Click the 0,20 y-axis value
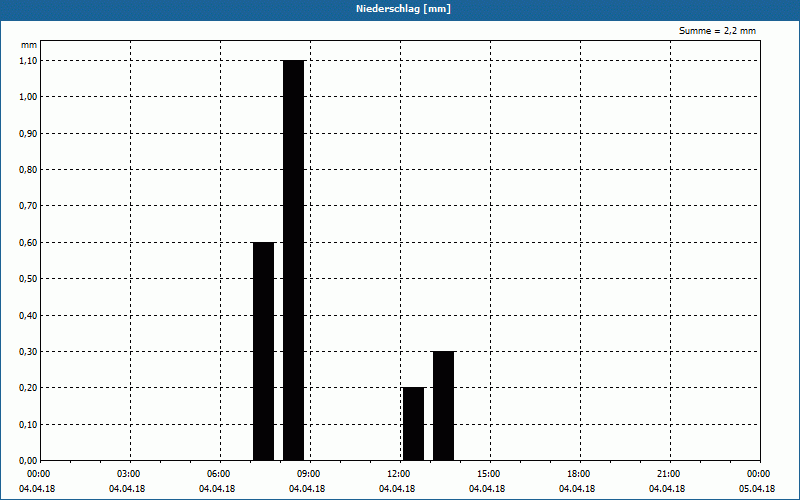This screenshot has height=500, width=800. click(28, 388)
